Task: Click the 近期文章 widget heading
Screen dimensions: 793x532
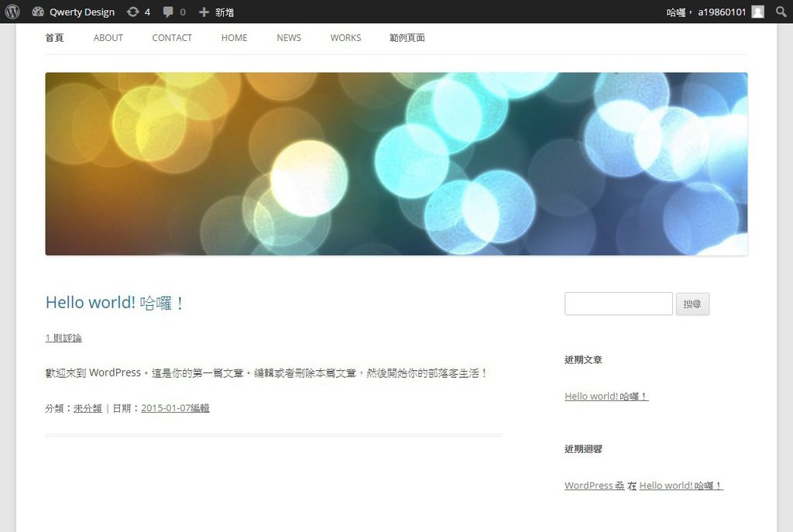Action: click(x=584, y=359)
